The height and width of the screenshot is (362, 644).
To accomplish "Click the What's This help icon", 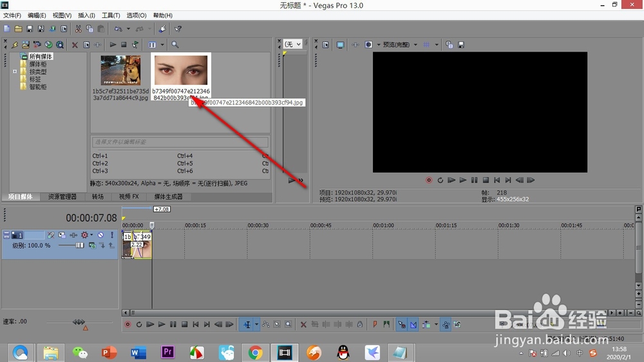I will point(178,29).
